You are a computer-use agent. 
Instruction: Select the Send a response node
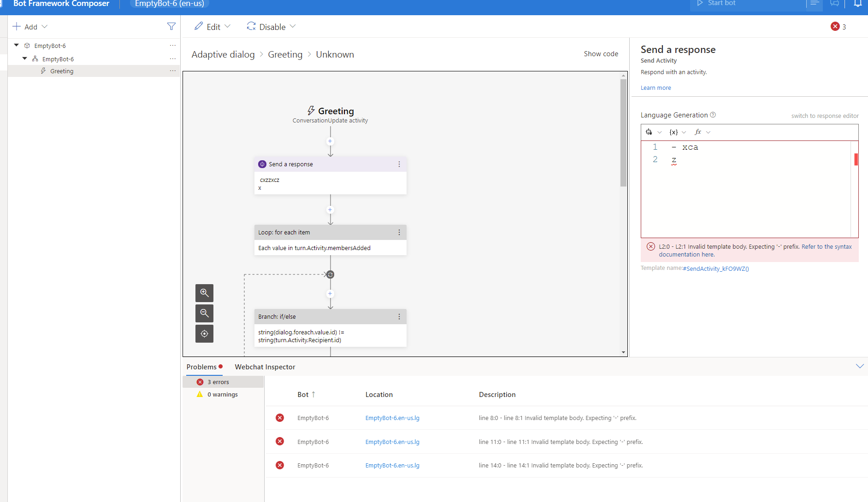330,176
